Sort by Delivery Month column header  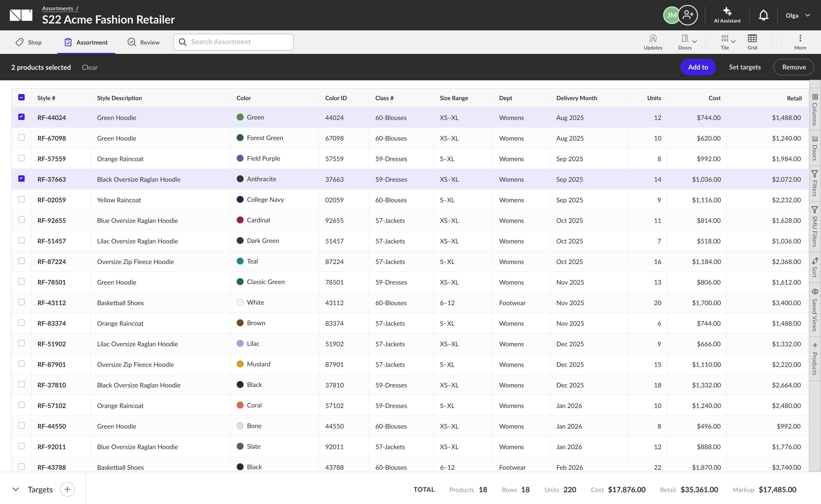577,98
